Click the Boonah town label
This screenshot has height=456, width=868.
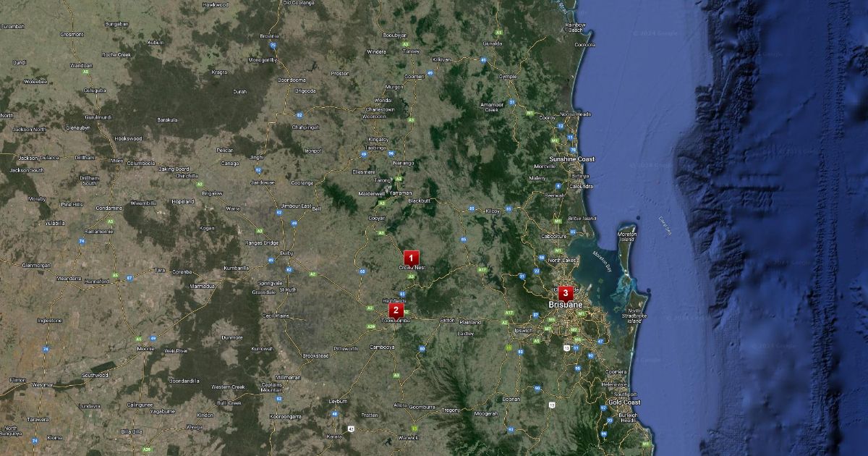pyautogui.click(x=511, y=398)
